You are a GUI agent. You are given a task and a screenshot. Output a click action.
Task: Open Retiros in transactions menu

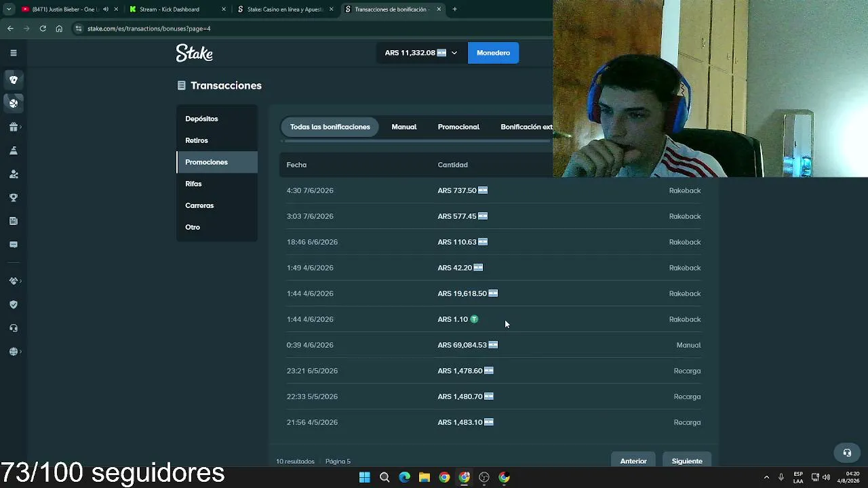tap(217, 140)
